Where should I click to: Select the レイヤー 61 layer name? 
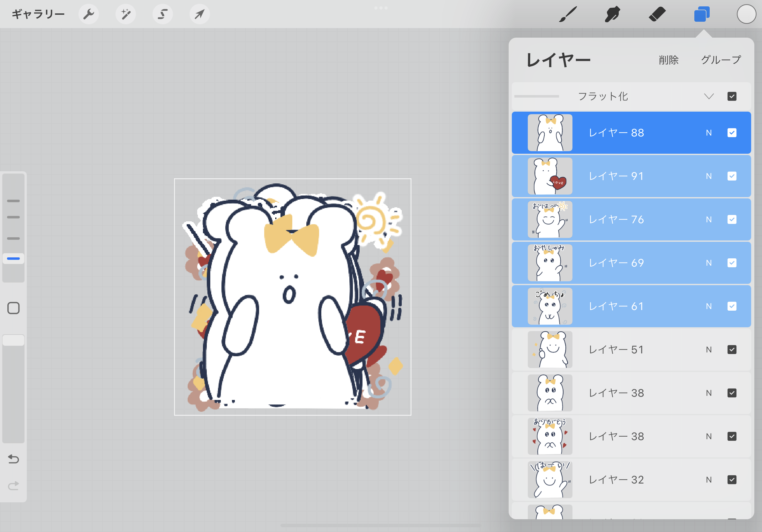pyautogui.click(x=616, y=306)
